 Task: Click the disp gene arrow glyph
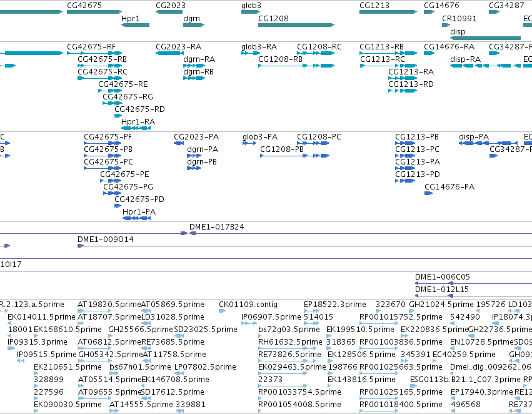485,38
